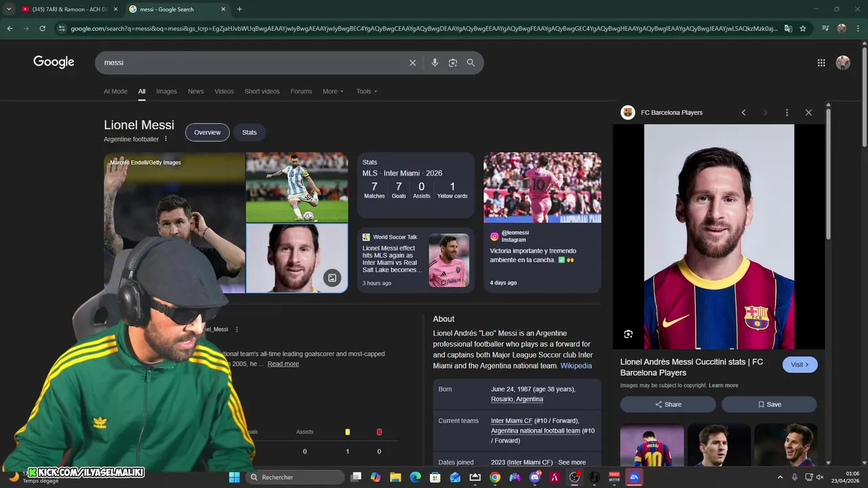Open more options beside Argentine footballer

pyautogui.click(x=165, y=139)
